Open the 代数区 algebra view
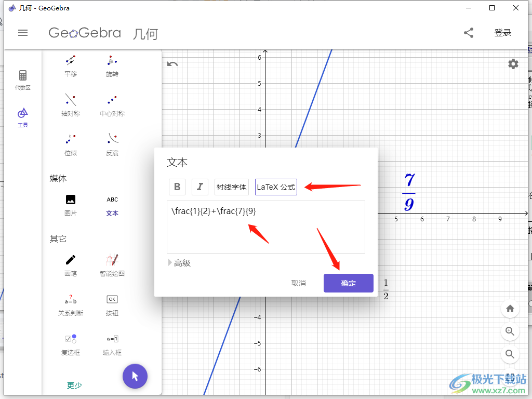The height and width of the screenshot is (399, 532). (x=23, y=80)
